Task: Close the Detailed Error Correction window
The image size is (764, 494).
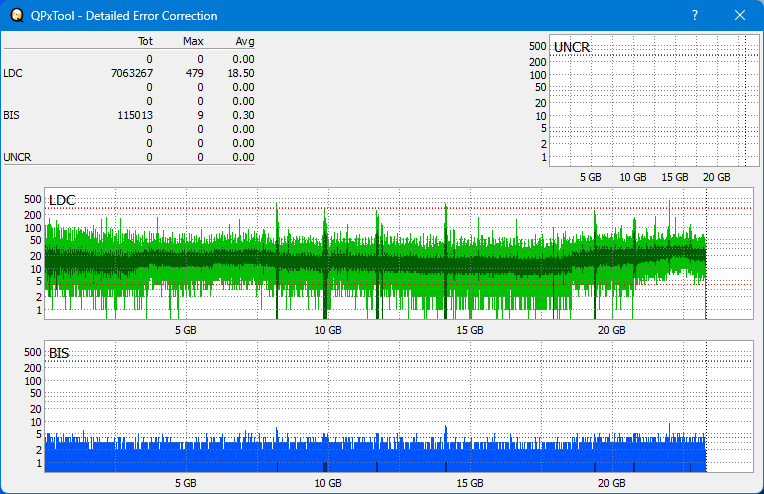Action: tap(739, 16)
